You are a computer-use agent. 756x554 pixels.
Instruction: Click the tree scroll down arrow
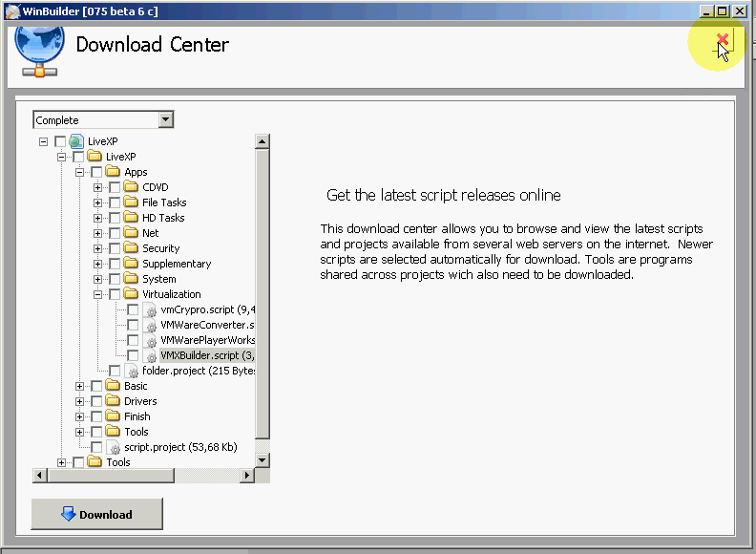point(262,459)
